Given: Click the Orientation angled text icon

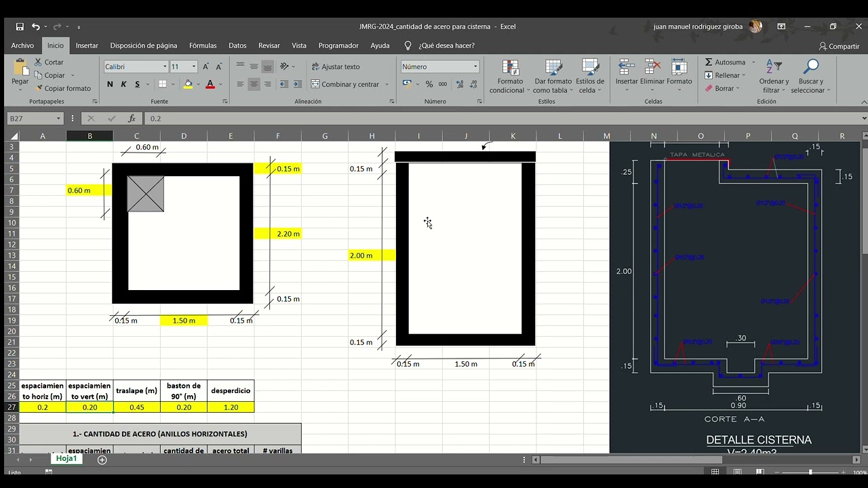Looking at the screenshot, I should (285, 66).
